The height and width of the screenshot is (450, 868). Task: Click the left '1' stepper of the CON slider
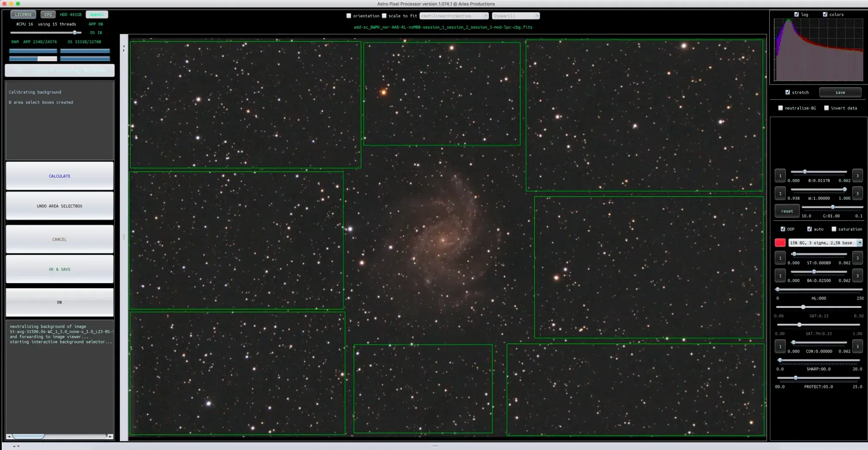point(780,346)
